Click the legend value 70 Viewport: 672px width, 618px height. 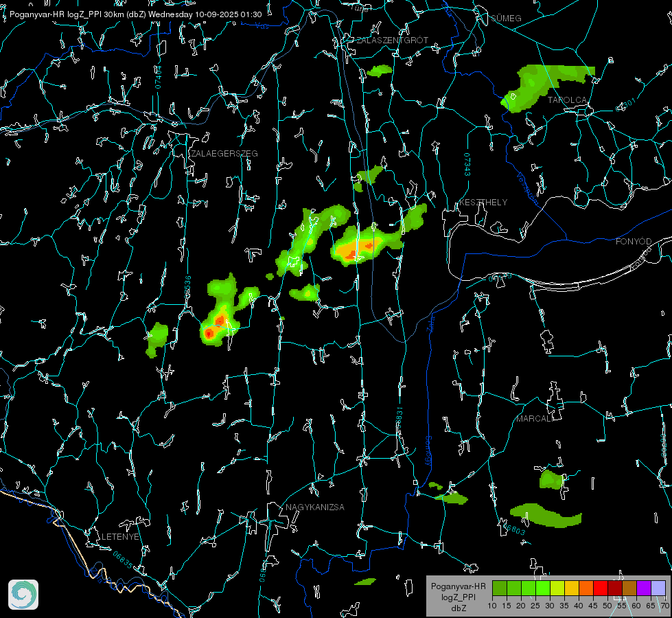click(x=664, y=606)
